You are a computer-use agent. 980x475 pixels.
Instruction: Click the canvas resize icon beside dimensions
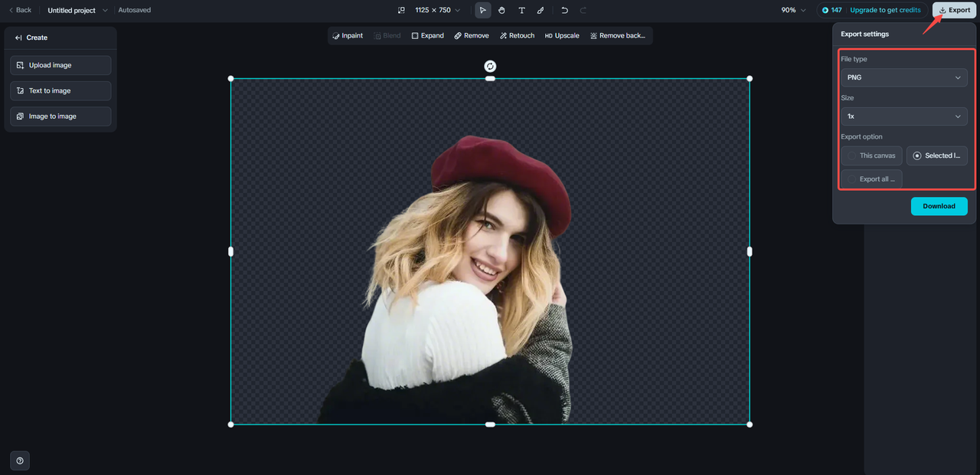(401, 10)
